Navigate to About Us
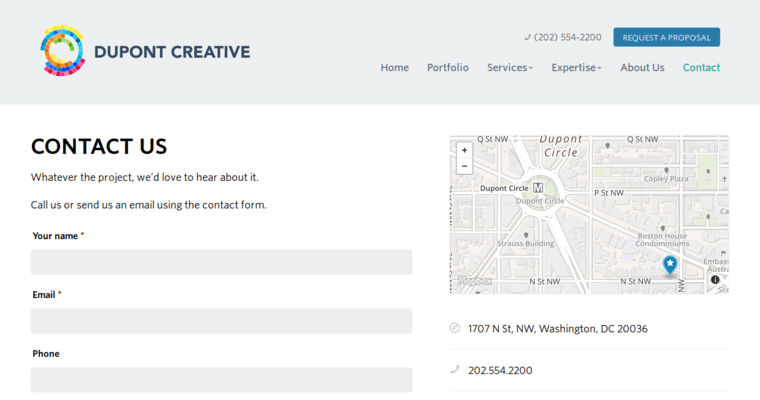This screenshot has width=760, height=400. [x=641, y=68]
